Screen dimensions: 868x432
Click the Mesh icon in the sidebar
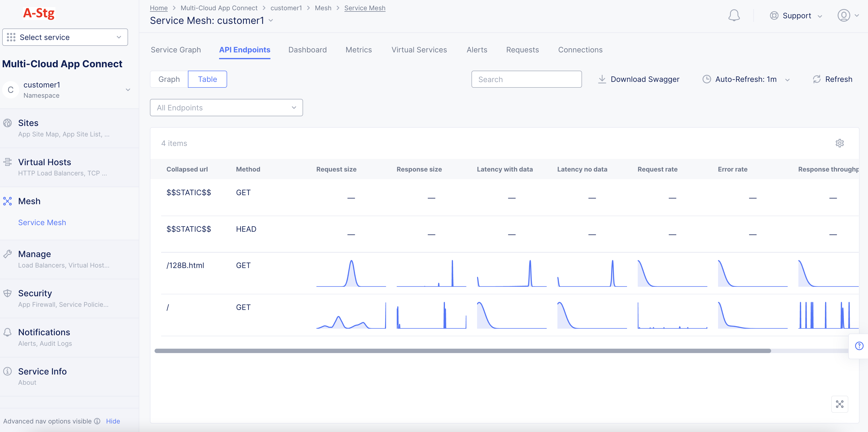[8, 201]
